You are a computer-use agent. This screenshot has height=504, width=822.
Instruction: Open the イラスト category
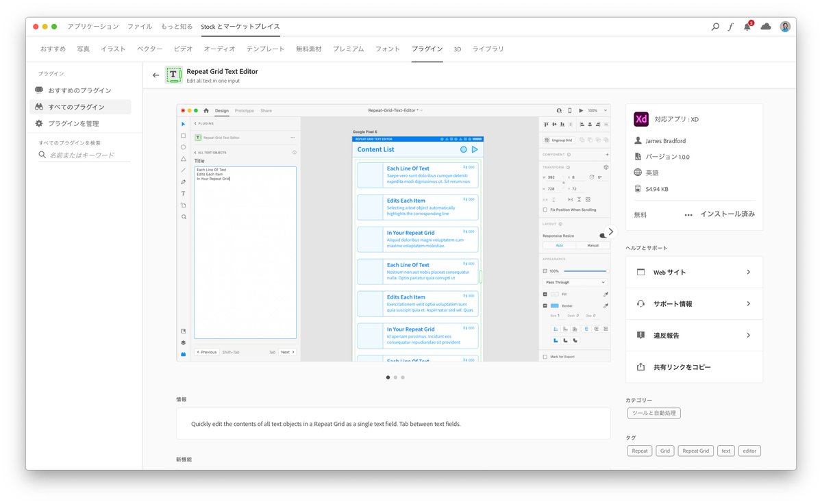pos(113,49)
